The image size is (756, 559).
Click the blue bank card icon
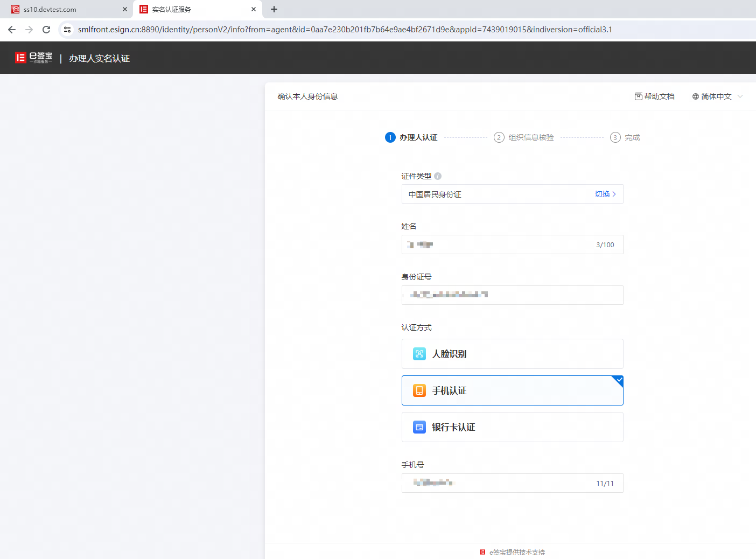[419, 427]
